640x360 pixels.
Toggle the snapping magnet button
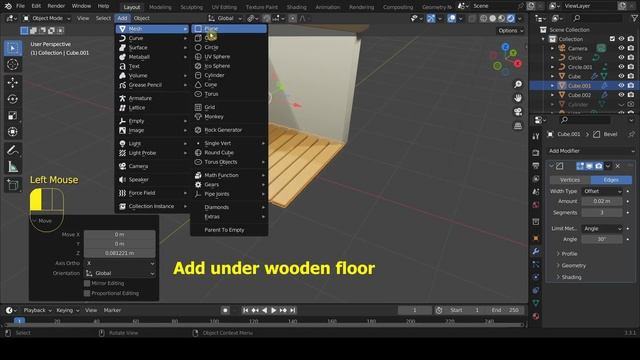click(266, 18)
